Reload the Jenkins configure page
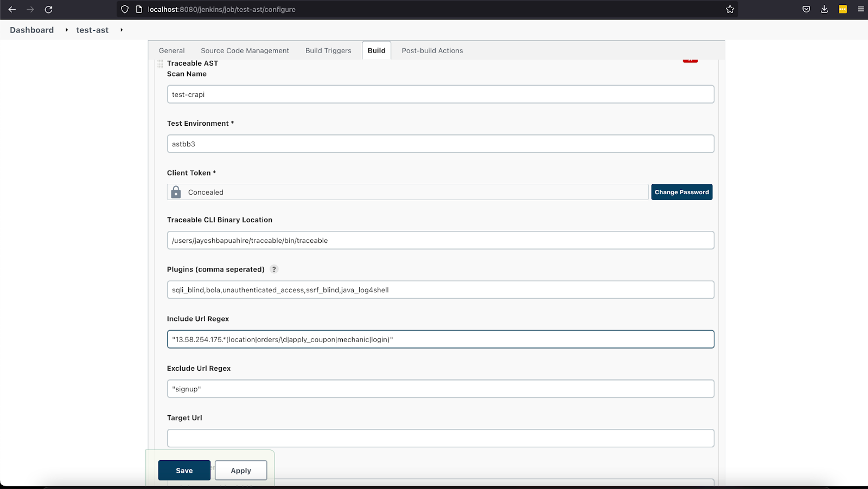 (x=48, y=9)
